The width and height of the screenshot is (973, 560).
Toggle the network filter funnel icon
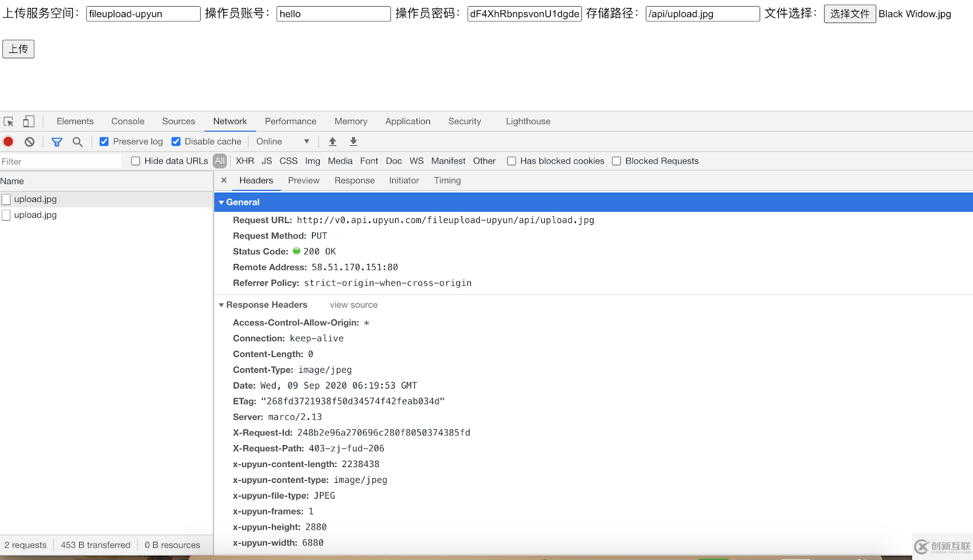[x=57, y=142]
